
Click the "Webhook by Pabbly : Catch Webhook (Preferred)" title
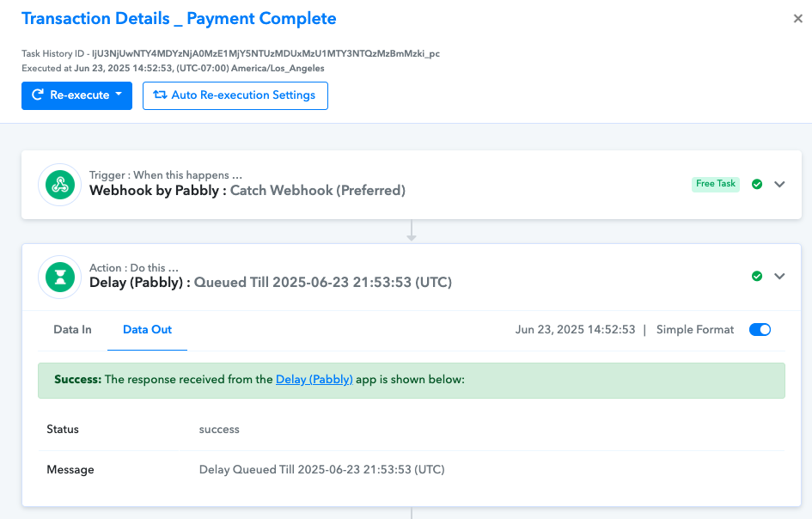247,191
